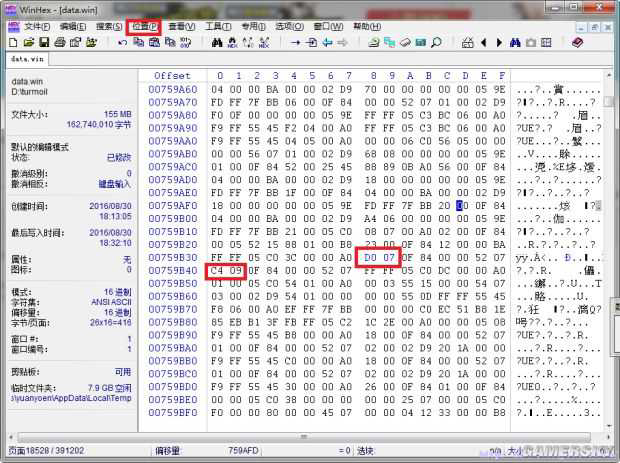Click the Find Text binoculars icon
620x463 pixels.
[x=217, y=43]
